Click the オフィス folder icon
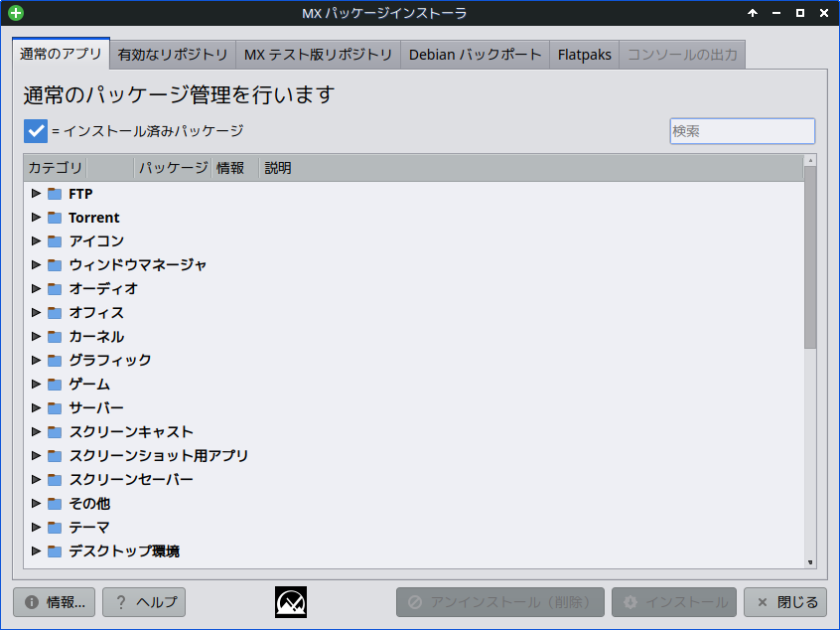Image resolution: width=840 pixels, height=630 pixels. point(55,313)
